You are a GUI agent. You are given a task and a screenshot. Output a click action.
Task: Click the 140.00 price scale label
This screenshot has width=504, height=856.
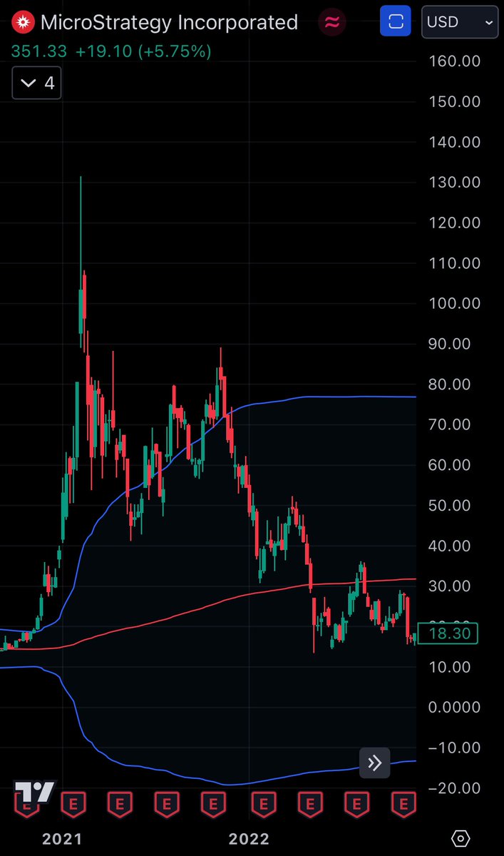[455, 142]
